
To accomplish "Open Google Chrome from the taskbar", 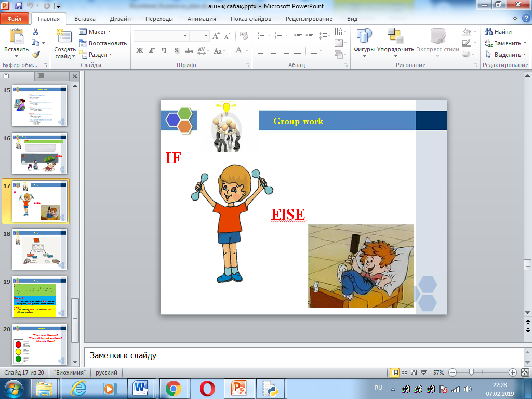I will (x=174, y=389).
